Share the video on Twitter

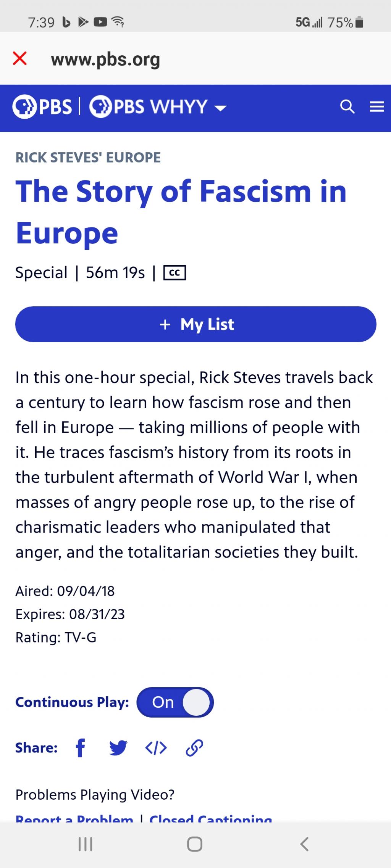(x=118, y=747)
